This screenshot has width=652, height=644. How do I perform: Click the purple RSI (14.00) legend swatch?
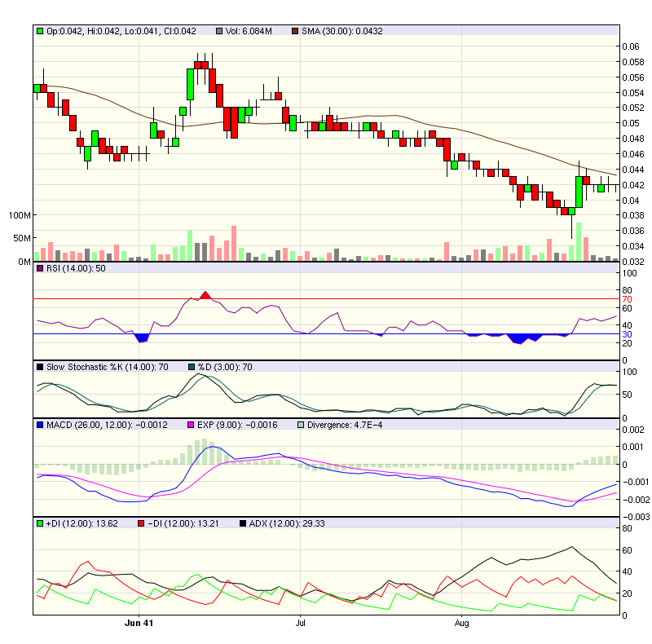click(40, 268)
